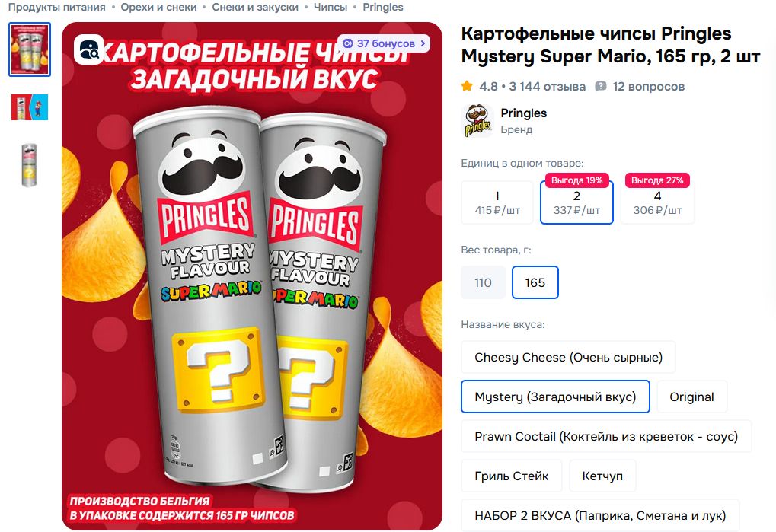Choose the Кетчуп flavor

point(602,476)
